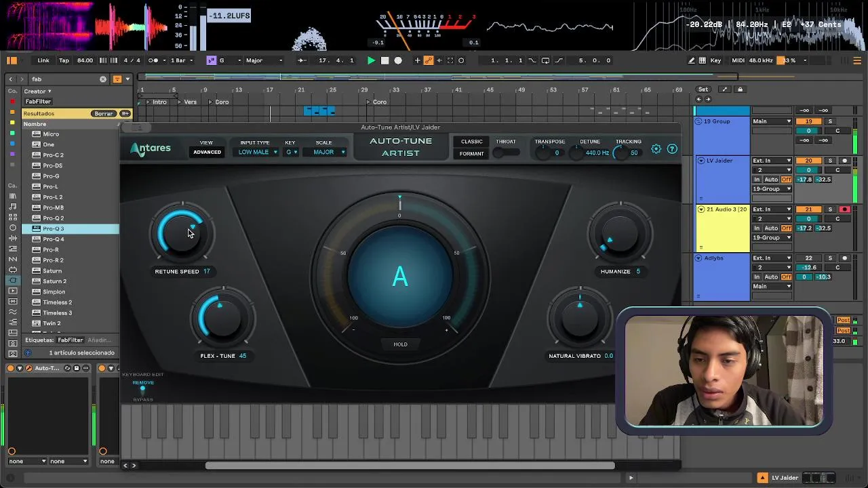868x488 pixels.
Task: Open Adlybs Ext. In input dropdown
Action: pos(772,258)
